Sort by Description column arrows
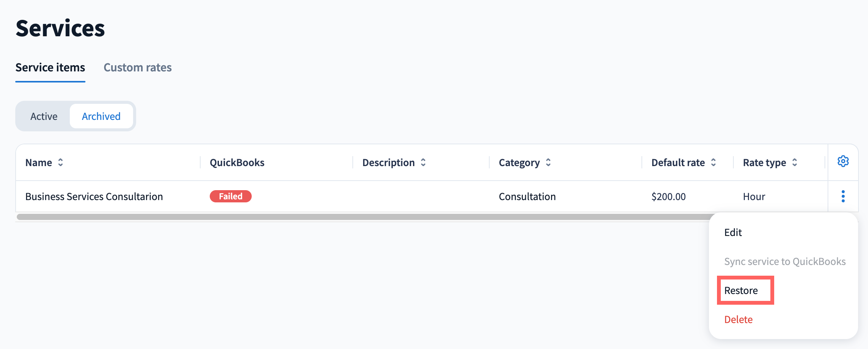Screen dimensions: 868x349 423,163
